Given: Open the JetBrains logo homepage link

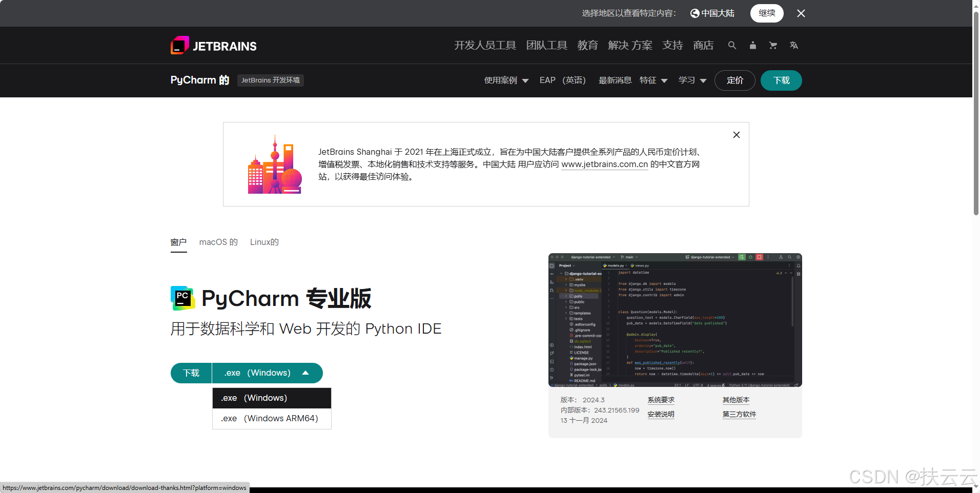Looking at the screenshot, I should point(214,46).
